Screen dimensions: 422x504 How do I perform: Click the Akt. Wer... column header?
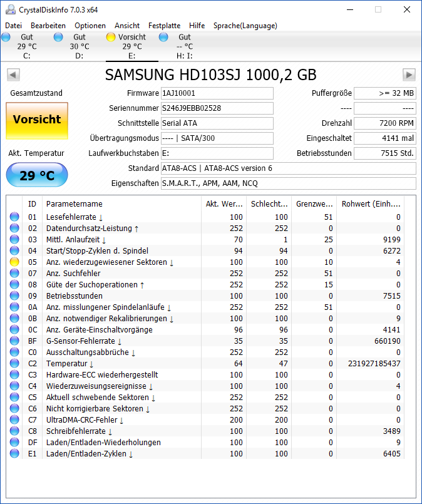click(224, 203)
